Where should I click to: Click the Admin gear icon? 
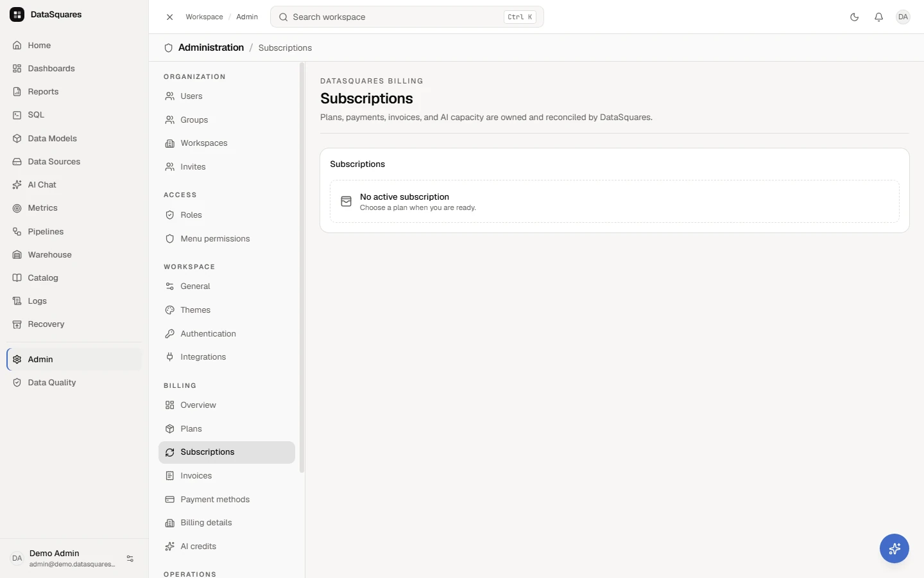(17, 360)
